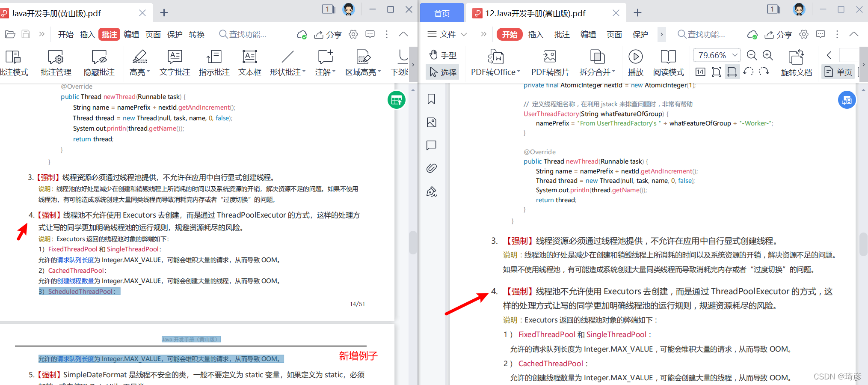Select the 文本框 text box tool

(249, 63)
